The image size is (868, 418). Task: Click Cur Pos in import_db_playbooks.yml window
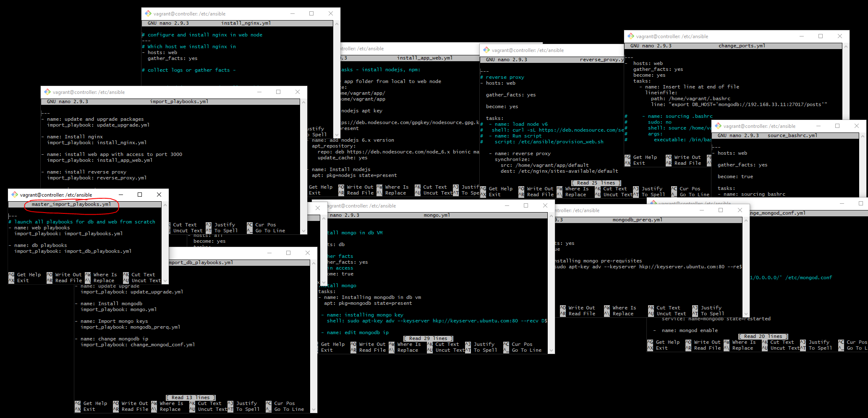coord(285,403)
